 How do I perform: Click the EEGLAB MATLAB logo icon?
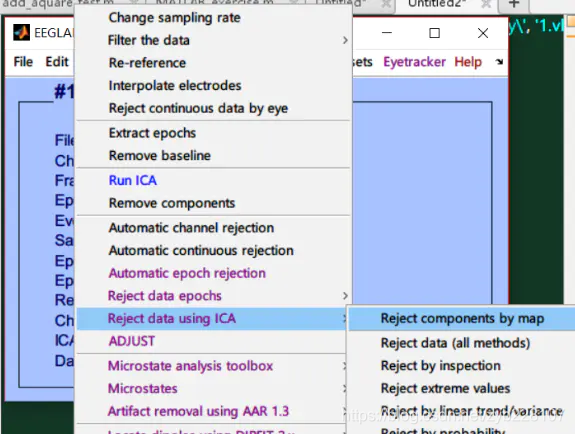(21, 33)
